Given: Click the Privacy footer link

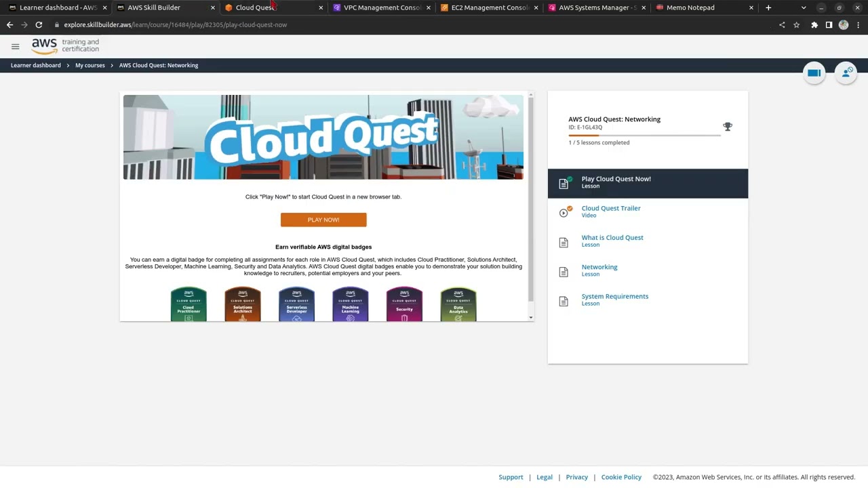Looking at the screenshot, I should [x=577, y=477].
